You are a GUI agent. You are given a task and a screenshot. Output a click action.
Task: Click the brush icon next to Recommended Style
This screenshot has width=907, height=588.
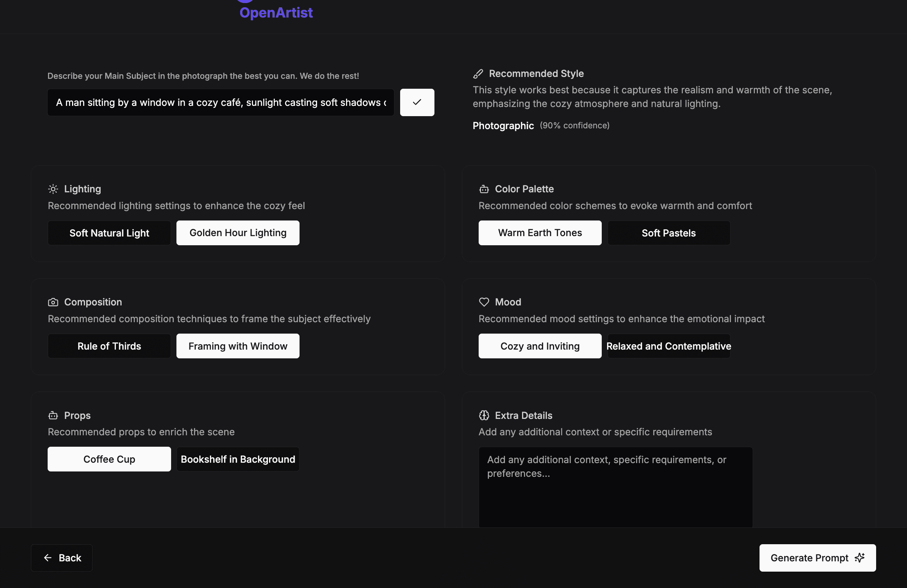click(x=478, y=74)
